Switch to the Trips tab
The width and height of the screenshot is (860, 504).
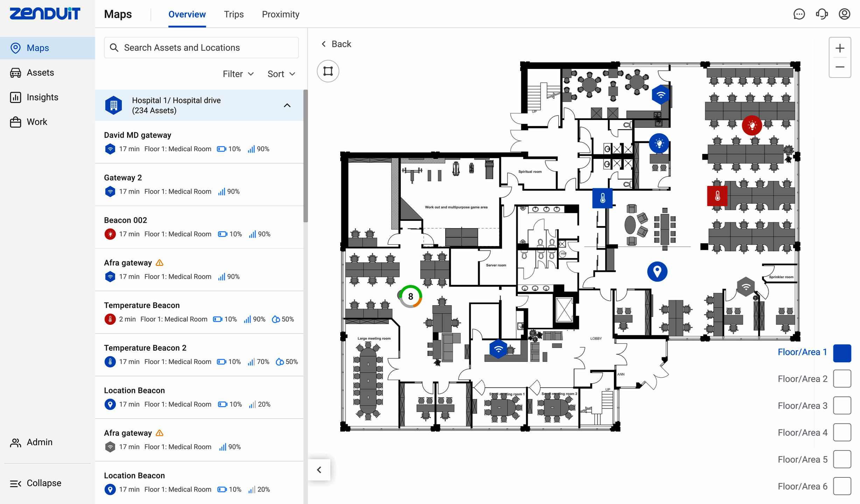(233, 14)
